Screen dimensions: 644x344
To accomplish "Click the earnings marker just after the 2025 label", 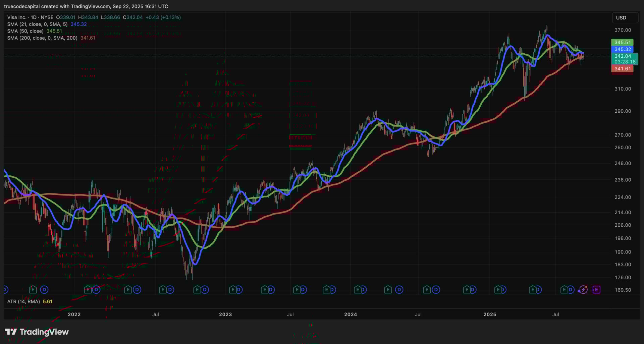I will 498,289.
